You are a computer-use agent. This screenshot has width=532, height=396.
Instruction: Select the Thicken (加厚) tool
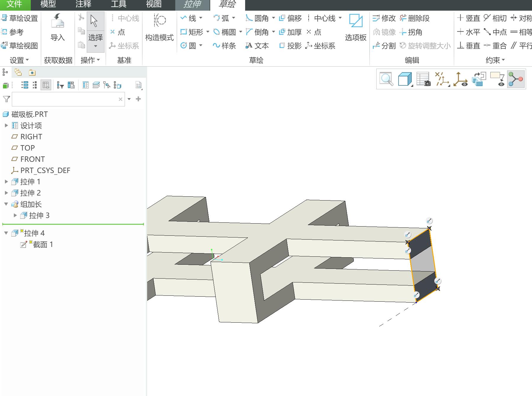(x=290, y=32)
